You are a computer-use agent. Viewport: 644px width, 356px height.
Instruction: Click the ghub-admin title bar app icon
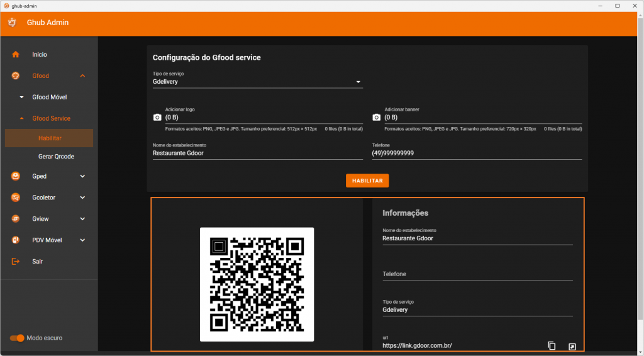(x=6, y=6)
